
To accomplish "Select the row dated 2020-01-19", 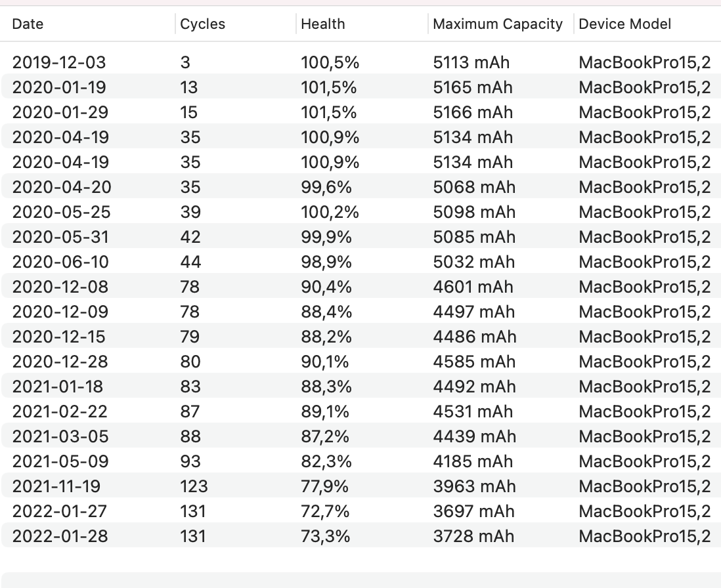I will tap(361, 87).
